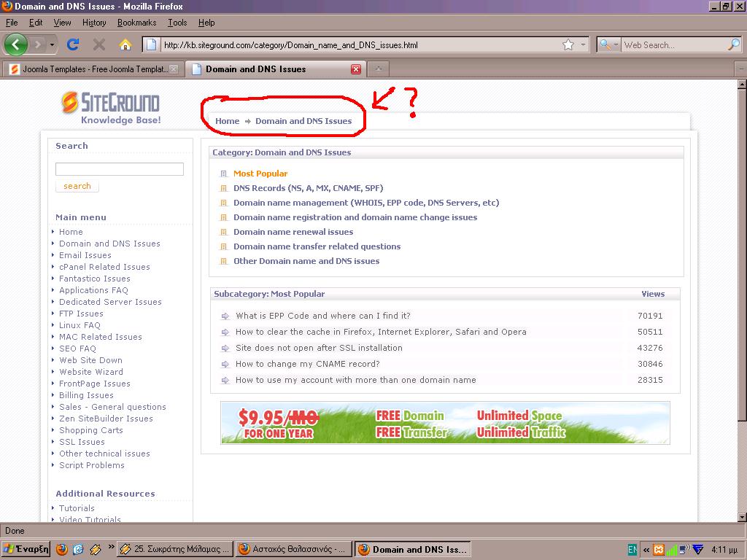Open the Edit menu
Screen dimensions: 747x560
click(x=36, y=23)
